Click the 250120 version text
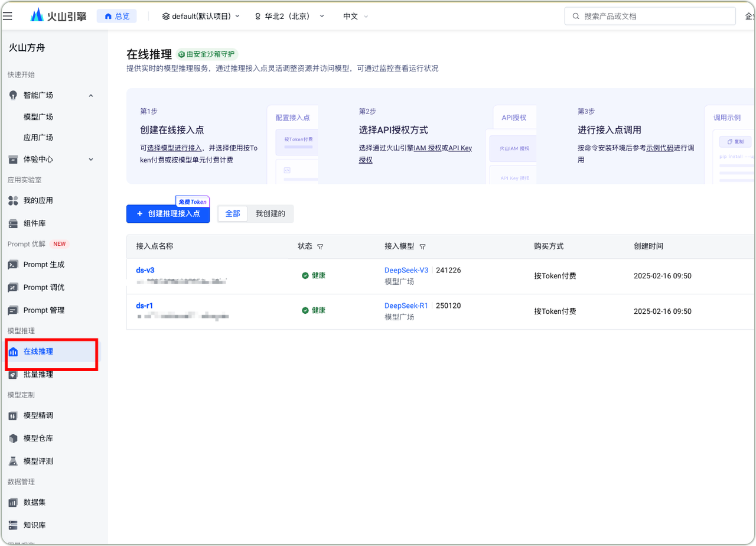This screenshot has width=756, height=546. pos(448,305)
